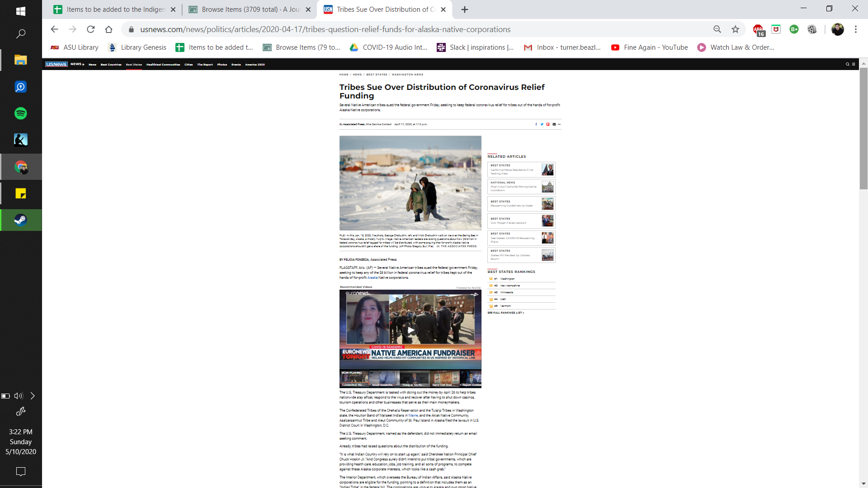Expand more share options dash icon
Image resolution: width=868 pixels, height=488 pixels.
coord(559,124)
